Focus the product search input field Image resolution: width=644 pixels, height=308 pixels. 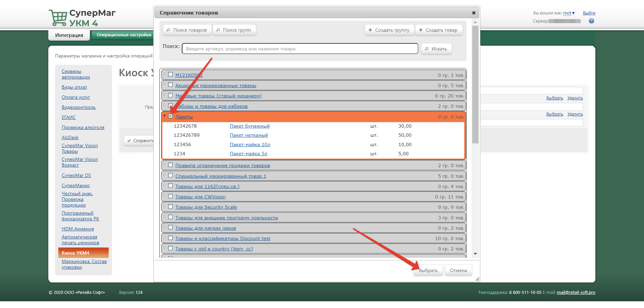[x=300, y=49]
